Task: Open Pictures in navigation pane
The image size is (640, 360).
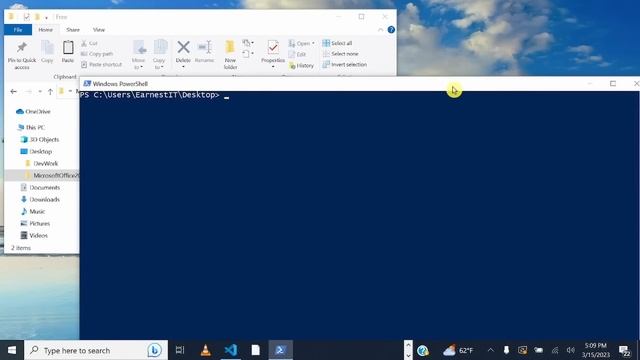Action: [35, 223]
